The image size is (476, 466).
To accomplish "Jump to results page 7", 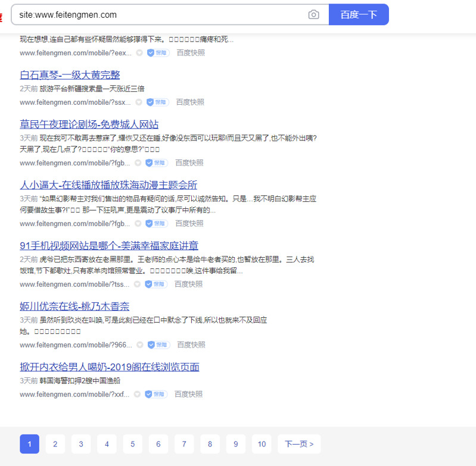I will [184, 444].
